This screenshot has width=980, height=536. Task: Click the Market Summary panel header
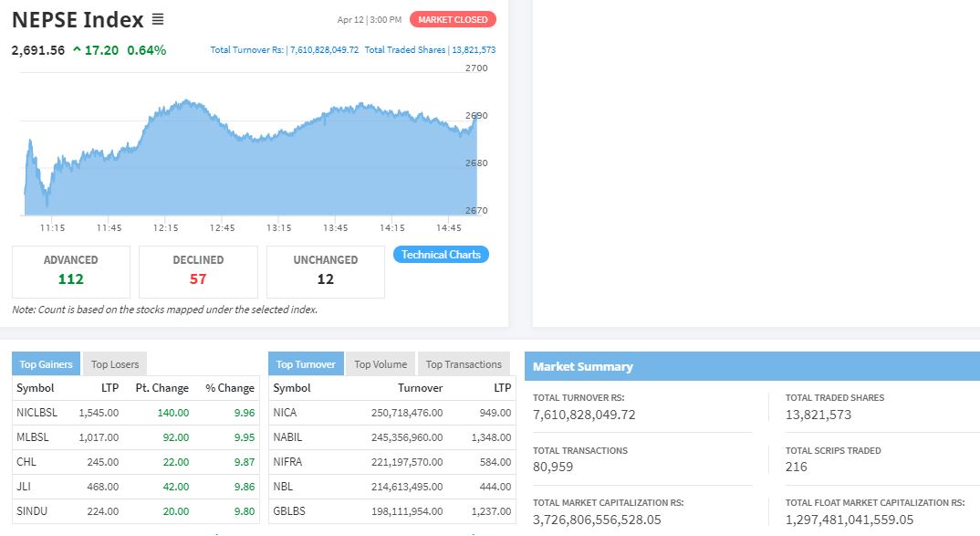pyautogui.click(x=752, y=366)
